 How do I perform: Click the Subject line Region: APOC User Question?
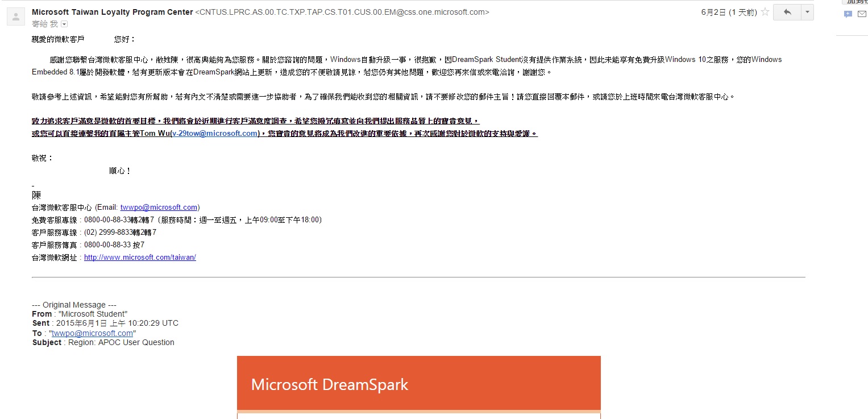[x=103, y=342]
